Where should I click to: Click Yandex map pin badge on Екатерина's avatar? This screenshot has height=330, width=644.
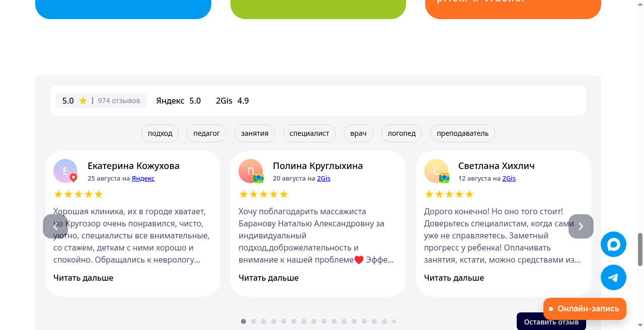coord(73,178)
